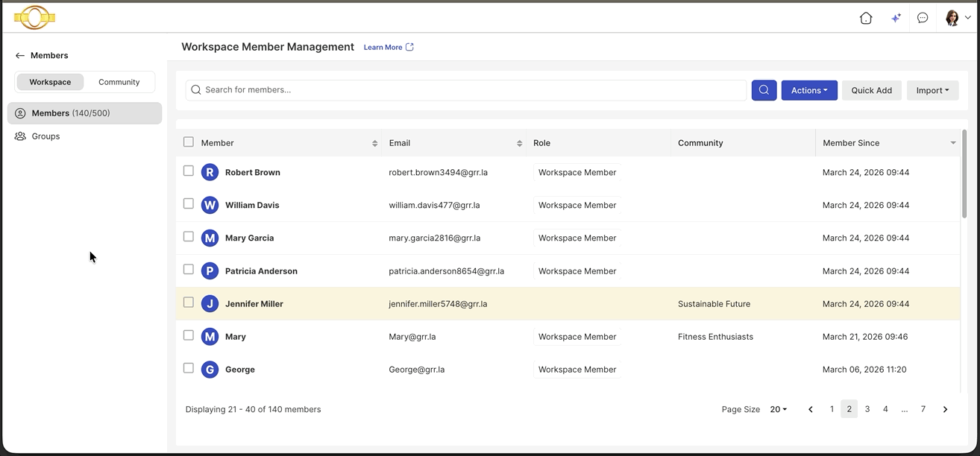Check the box for Robert Brown
The width and height of the screenshot is (980, 456).
tap(189, 171)
